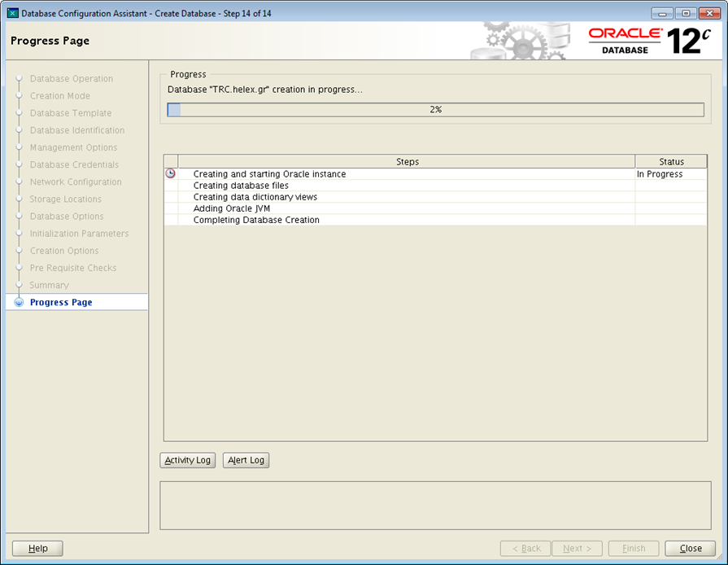This screenshot has width=728, height=565.
Task: Click the Progress Page step bullet icon
Action: pos(19,302)
